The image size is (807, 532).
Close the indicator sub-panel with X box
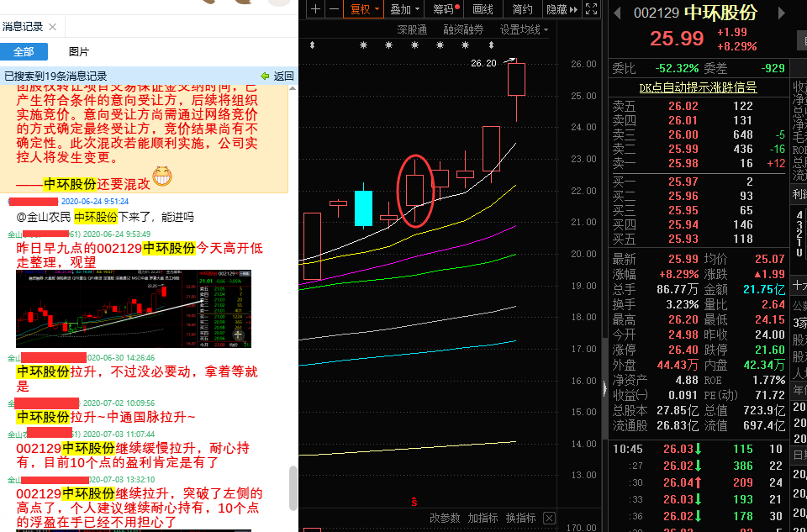[549, 518]
